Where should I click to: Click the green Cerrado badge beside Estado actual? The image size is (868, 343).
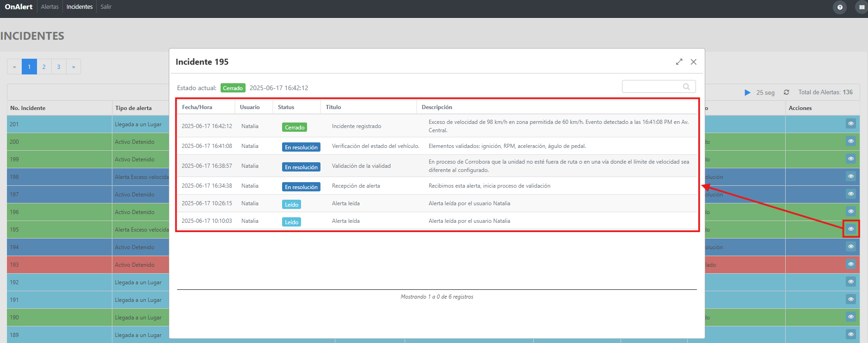coord(233,88)
